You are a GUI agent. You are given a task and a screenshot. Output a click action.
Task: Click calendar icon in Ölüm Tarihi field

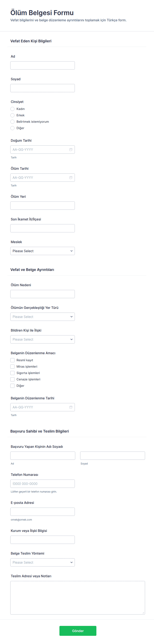coord(71,178)
